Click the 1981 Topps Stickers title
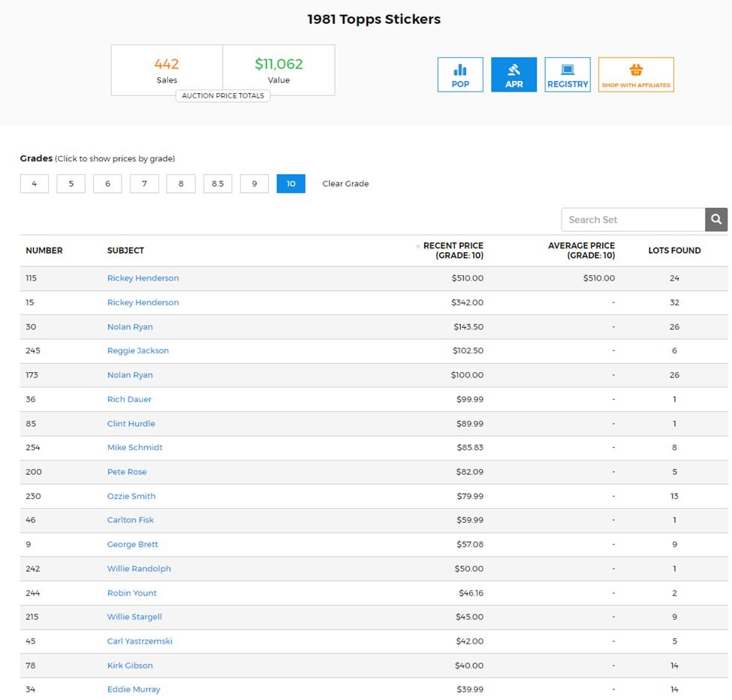732x700 pixels. coord(373,20)
